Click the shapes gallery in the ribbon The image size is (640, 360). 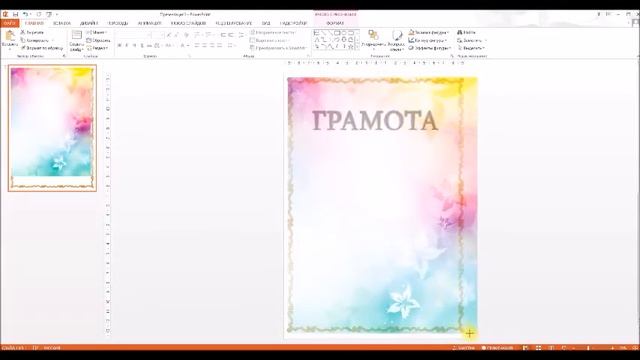[336, 40]
